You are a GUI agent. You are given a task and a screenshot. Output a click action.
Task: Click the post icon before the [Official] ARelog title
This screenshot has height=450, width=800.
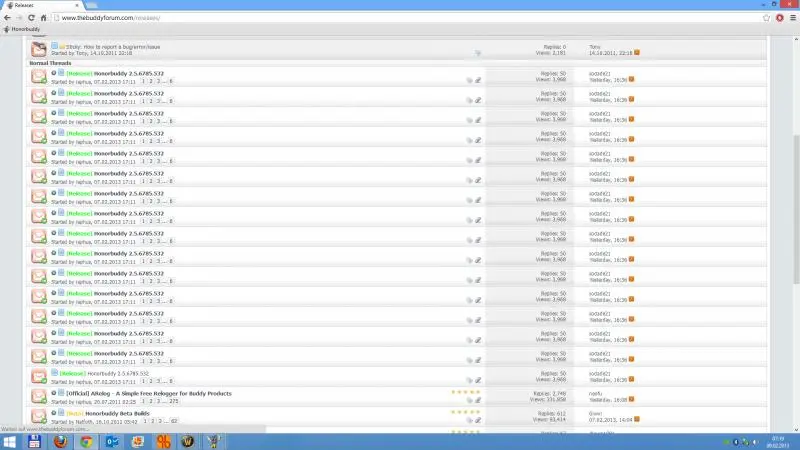[x=61, y=393]
